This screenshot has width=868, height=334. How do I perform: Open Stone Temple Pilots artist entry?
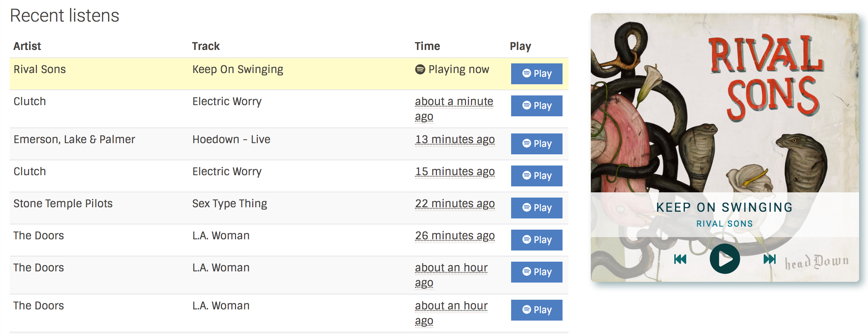point(63,204)
